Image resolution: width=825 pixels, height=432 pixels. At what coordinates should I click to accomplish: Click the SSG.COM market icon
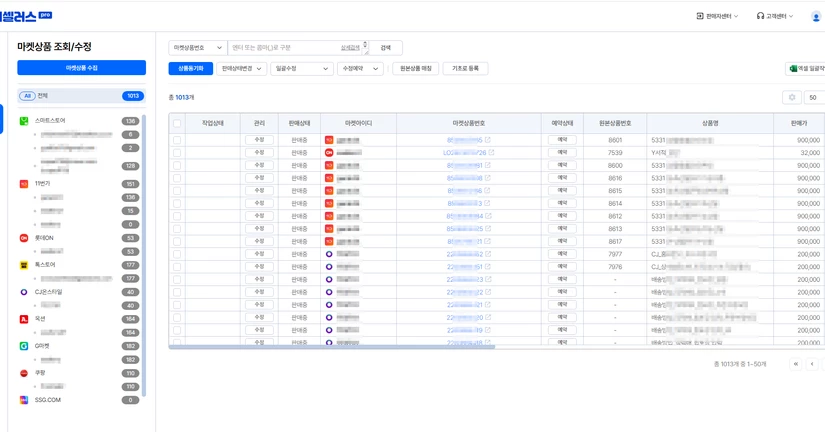coord(24,400)
